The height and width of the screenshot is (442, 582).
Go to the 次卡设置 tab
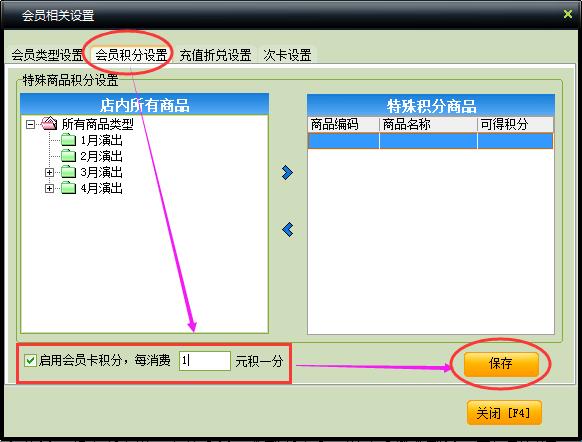pyautogui.click(x=287, y=55)
